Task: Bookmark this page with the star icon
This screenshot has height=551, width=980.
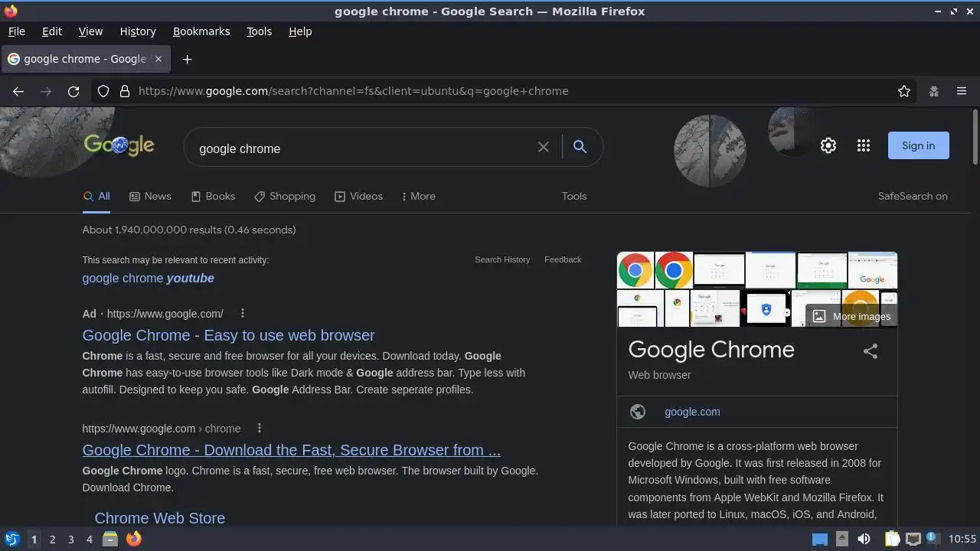Action: coord(904,91)
